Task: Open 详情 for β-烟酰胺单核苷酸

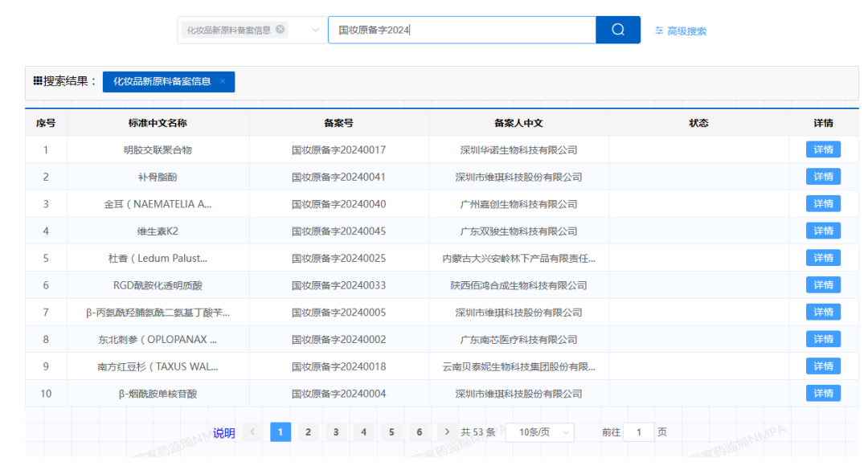Action: pos(823,394)
